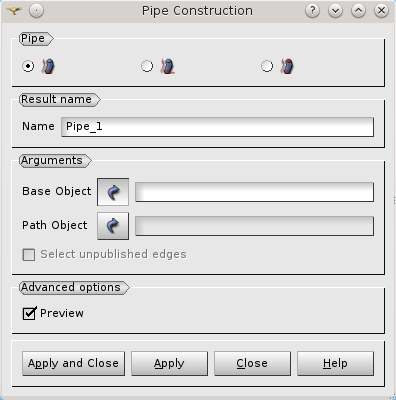The image size is (396, 400).
Task: Click the rightmost pipe type icon
Action: coord(287,66)
